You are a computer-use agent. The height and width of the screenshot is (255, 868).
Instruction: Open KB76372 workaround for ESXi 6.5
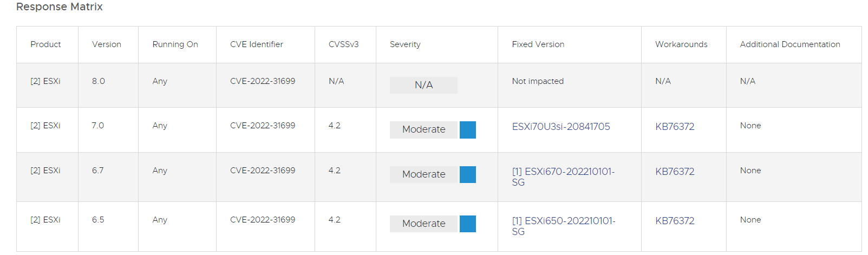pyautogui.click(x=675, y=221)
